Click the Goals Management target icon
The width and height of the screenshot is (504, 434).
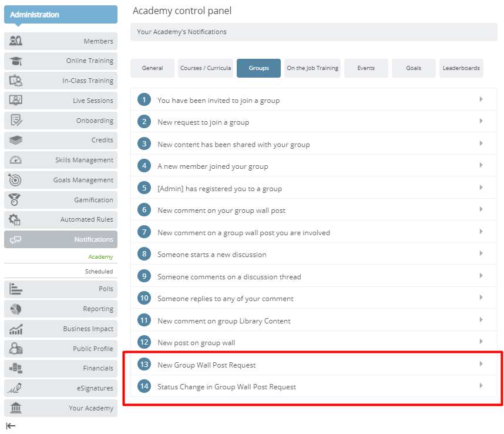click(15, 180)
